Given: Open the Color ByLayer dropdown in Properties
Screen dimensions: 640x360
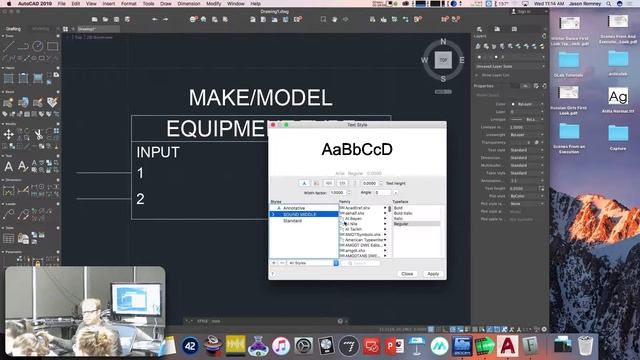Looking at the screenshot, I should tap(527, 104).
